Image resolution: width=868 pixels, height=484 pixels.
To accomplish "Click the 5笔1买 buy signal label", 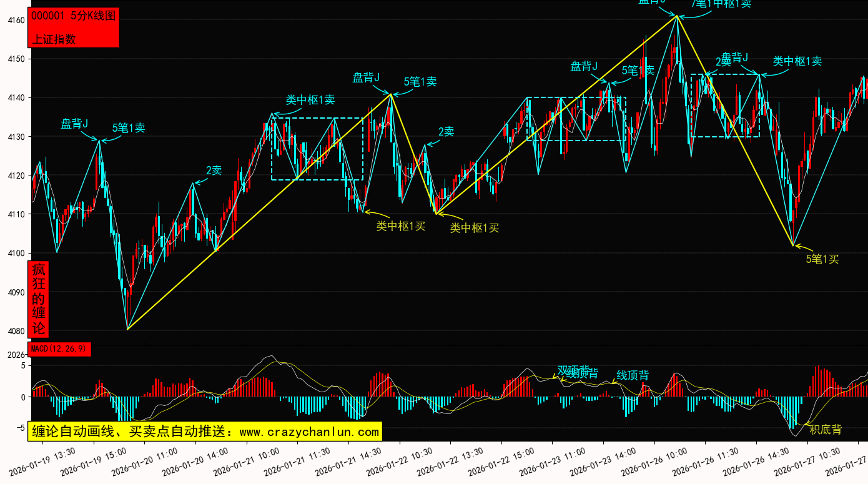I will coord(822,259).
